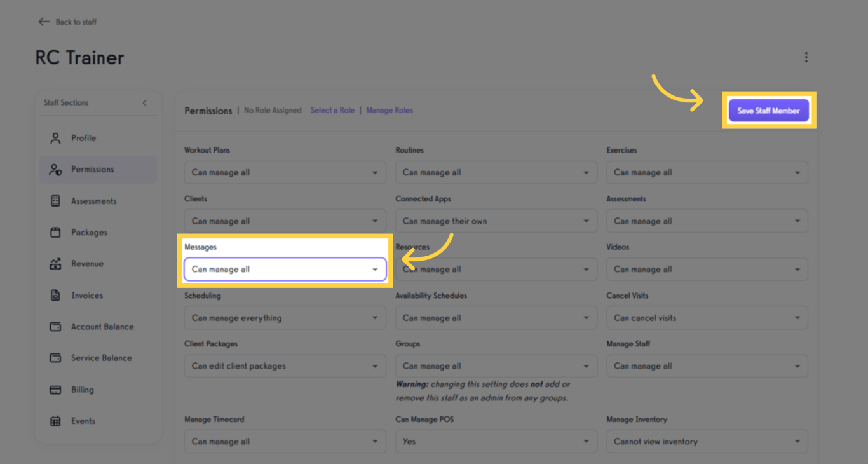Select the Packages section icon
Viewport: 868px width, 464px height.
click(x=57, y=232)
